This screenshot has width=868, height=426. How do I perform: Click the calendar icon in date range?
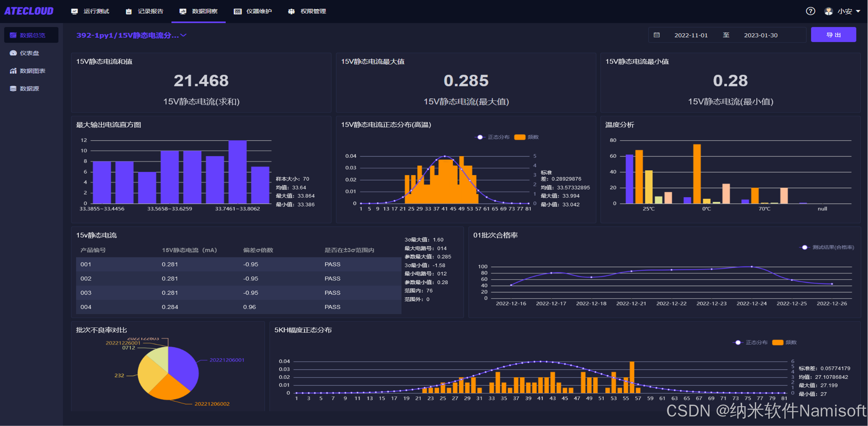tap(657, 35)
